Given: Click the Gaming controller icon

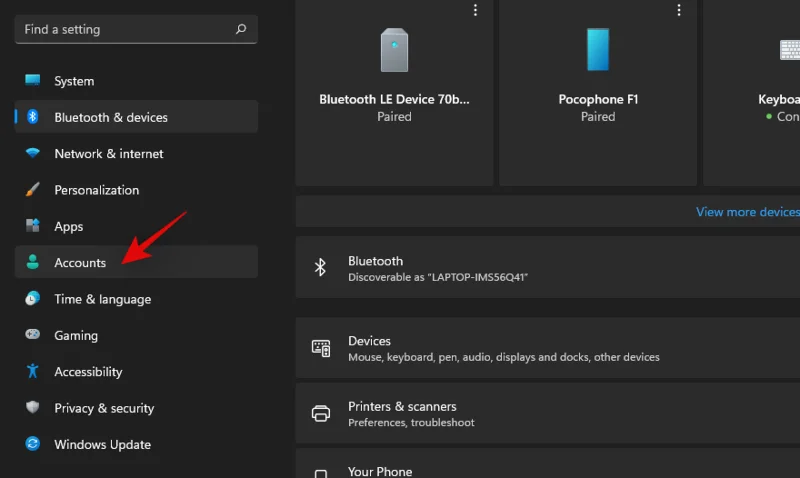Looking at the screenshot, I should pyautogui.click(x=33, y=335).
